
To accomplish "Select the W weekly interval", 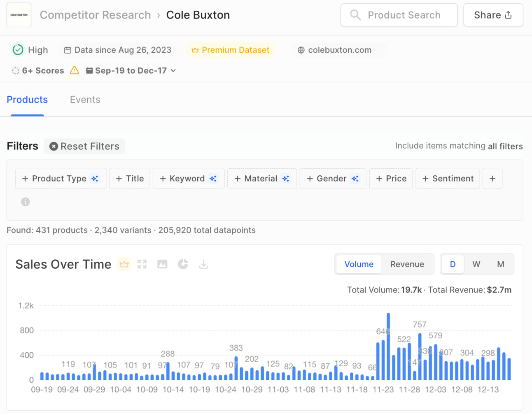I will click(476, 264).
